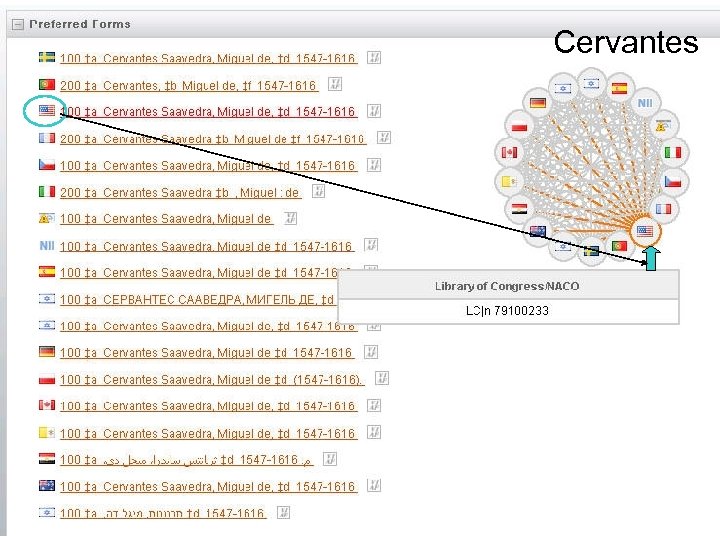Click the Egyptian flag in the Preferred Forms list

tap(47, 459)
